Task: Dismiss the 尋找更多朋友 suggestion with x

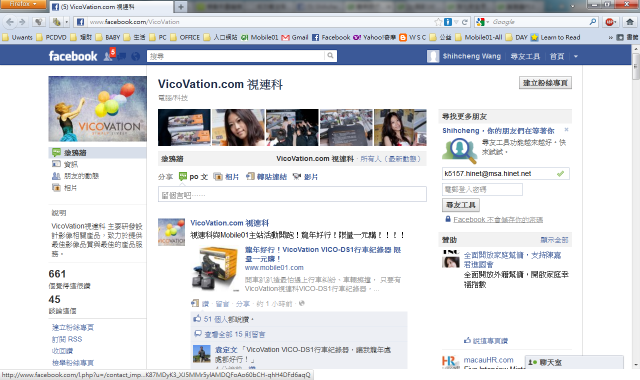Action: click(566, 130)
